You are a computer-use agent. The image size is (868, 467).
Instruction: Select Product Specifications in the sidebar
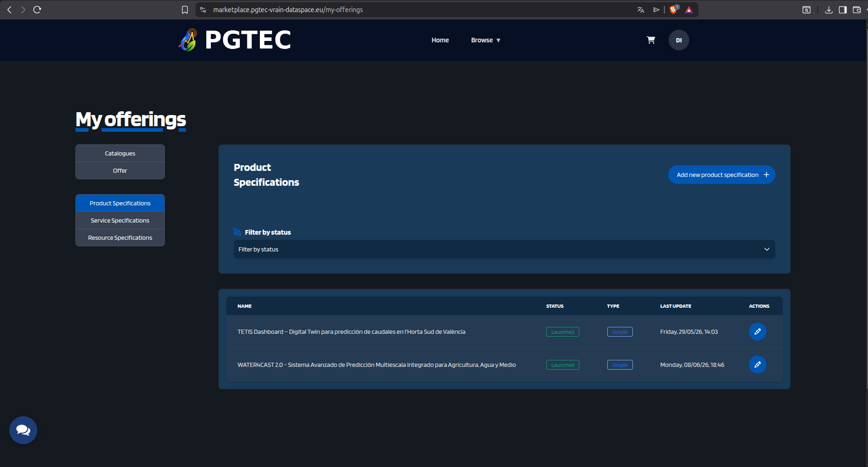click(120, 203)
